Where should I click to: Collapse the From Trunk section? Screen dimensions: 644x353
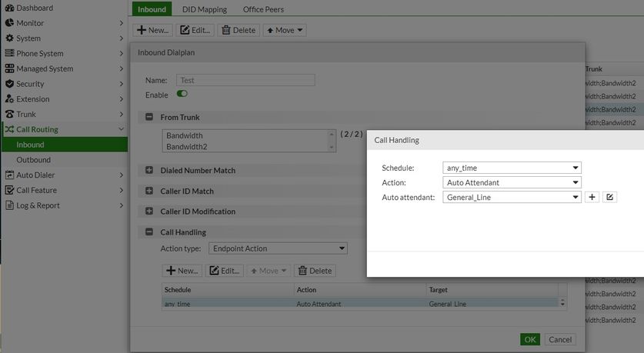[x=149, y=117]
